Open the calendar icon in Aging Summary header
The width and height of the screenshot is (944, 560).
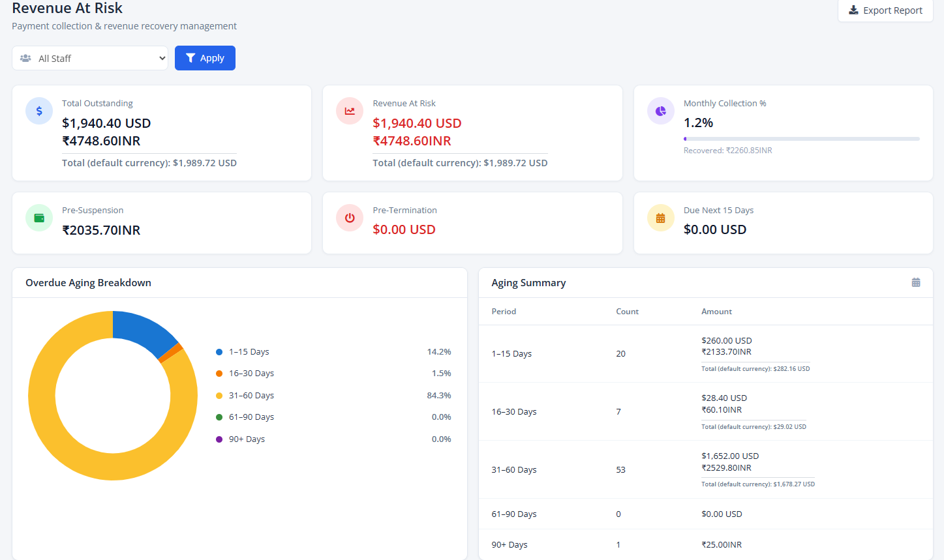pyautogui.click(x=916, y=282)
